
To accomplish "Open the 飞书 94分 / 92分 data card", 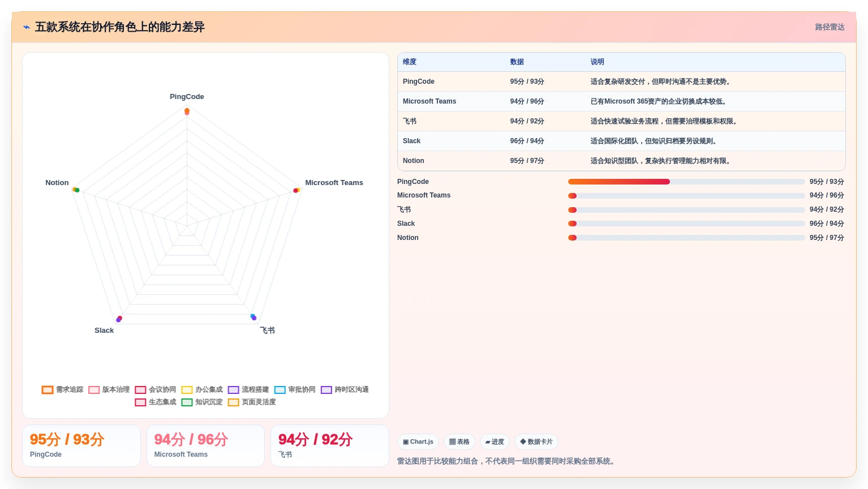I will [x=330, y=446].
